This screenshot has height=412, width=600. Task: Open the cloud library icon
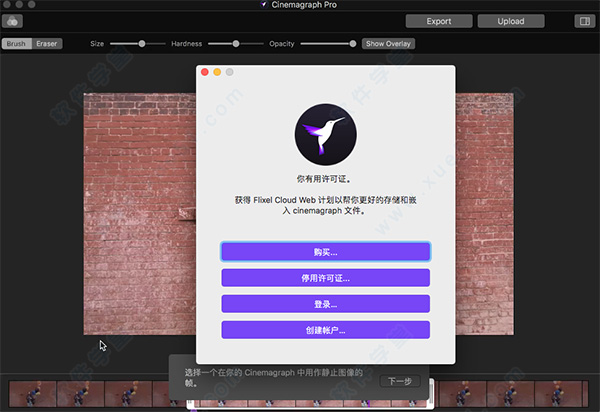point(12,21)
